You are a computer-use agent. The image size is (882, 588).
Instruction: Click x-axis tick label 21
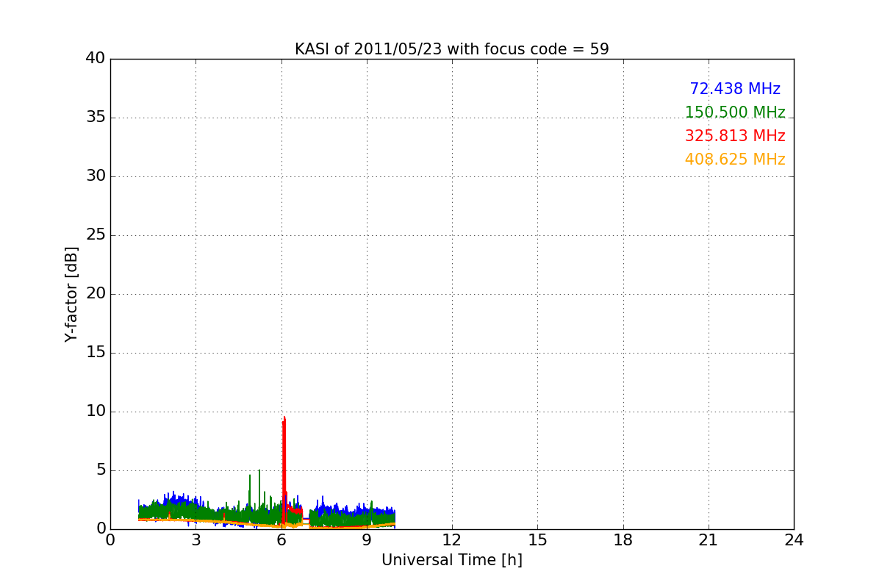tap(709, 539)
